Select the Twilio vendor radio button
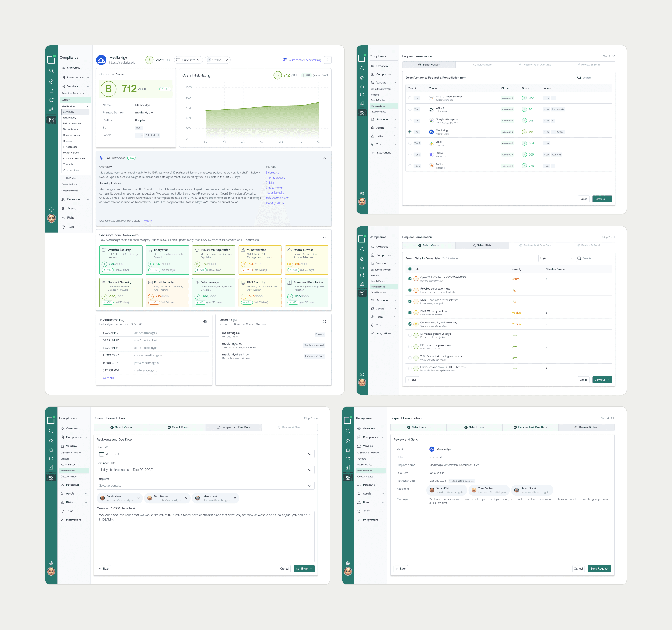Image resolution: width=672 pixels, height=630 pixels. click(x=410, y=166)
